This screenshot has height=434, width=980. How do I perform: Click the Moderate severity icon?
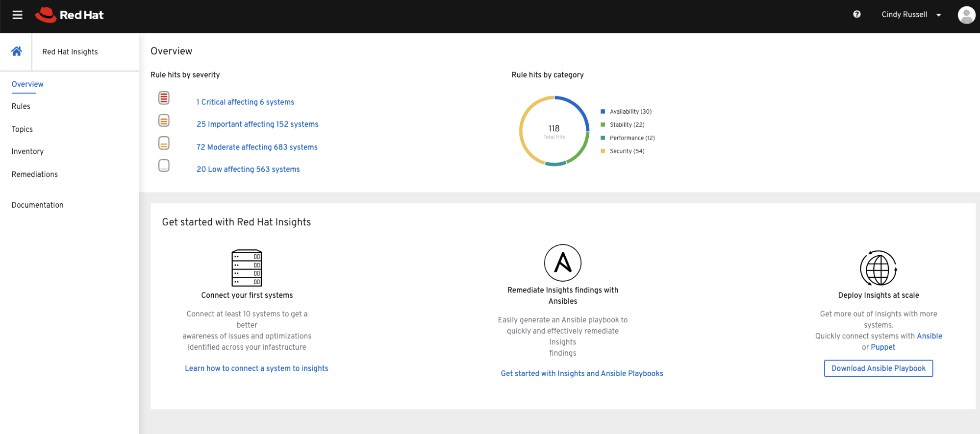(x=164, y=143)
